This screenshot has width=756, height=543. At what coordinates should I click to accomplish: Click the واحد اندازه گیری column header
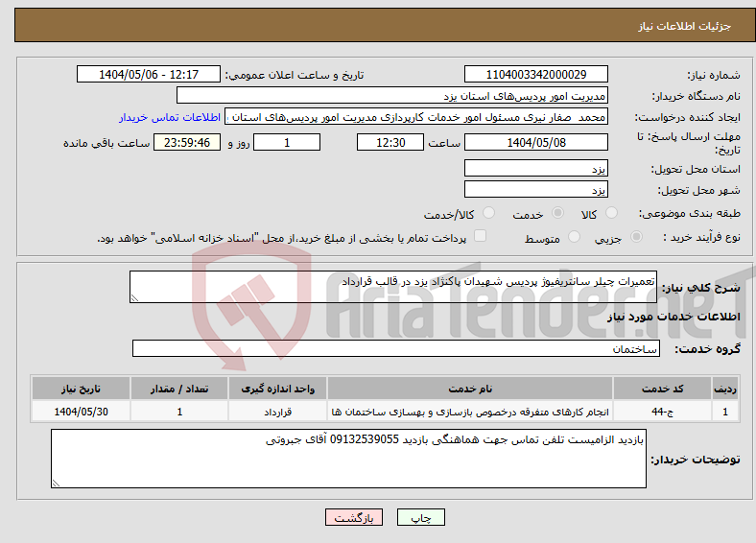click(x=277, y=389)
